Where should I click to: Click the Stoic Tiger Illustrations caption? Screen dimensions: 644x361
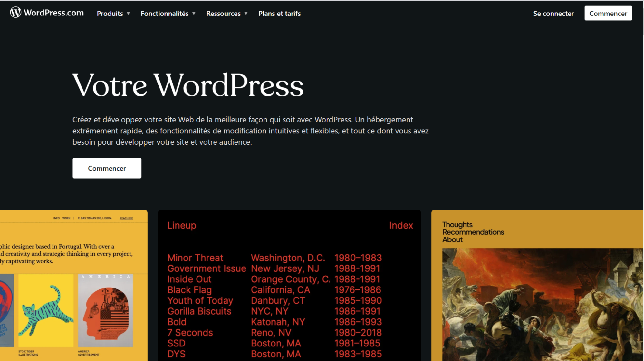pos(28,353)
